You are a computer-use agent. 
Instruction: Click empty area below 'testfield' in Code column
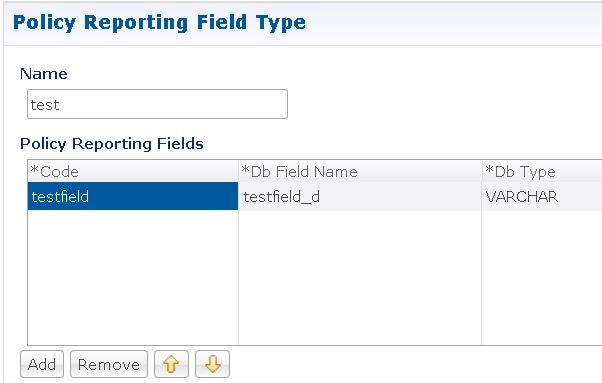click(133, 277)
